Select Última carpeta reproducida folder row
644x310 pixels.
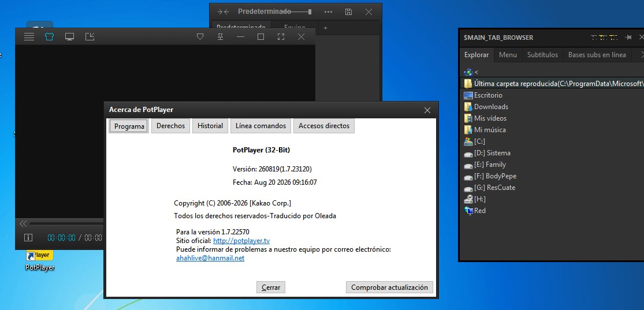(552, 83)
